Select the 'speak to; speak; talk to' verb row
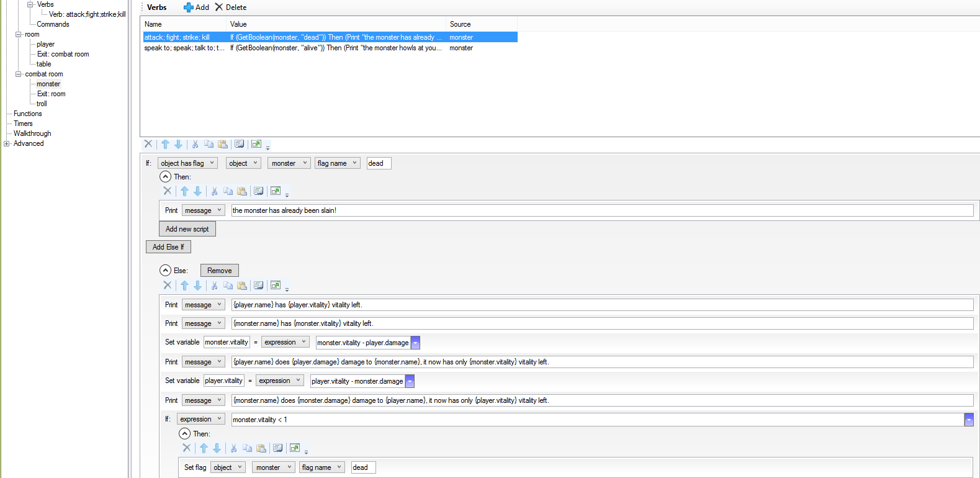This screenshot has height=478, width=980. click(184, 48)
